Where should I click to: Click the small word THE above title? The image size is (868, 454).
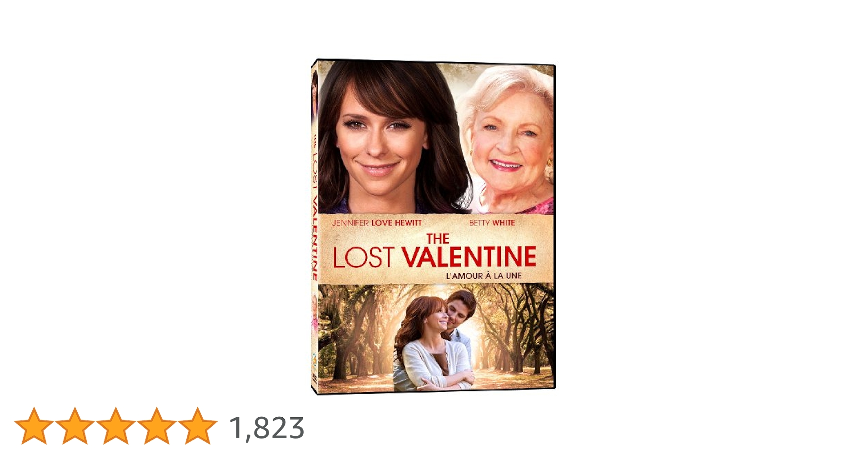438,238
